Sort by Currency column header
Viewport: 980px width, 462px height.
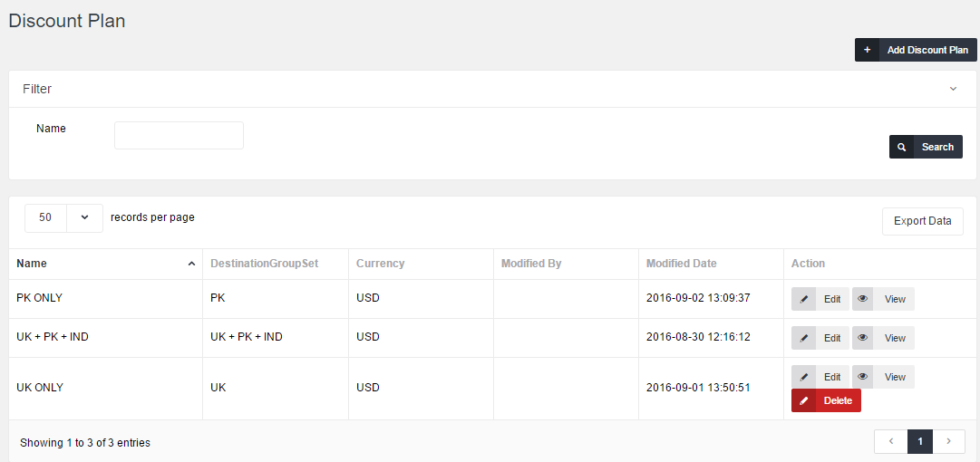pos(380,264)
